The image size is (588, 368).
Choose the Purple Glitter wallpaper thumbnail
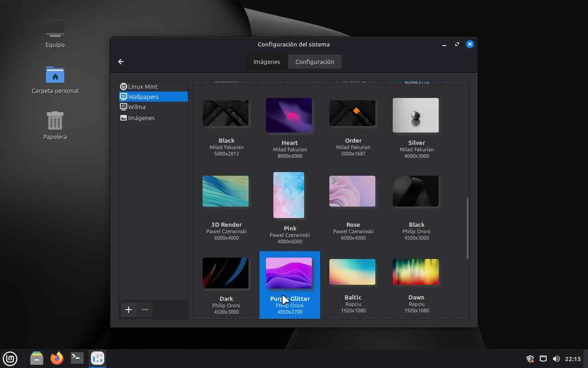[289, 273]
